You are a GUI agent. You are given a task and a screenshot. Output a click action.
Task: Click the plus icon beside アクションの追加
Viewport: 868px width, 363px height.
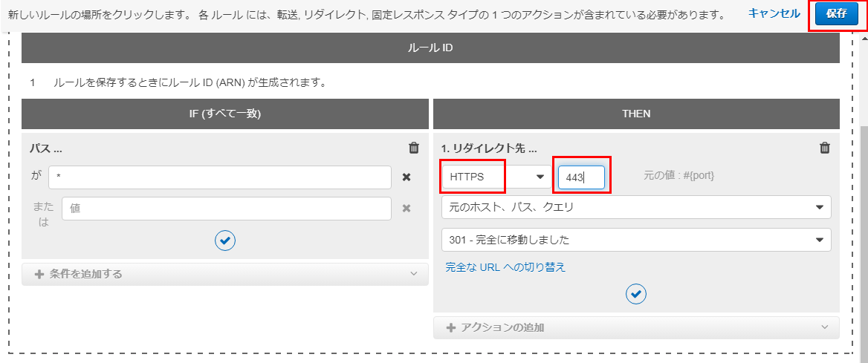tap(451, 327)
